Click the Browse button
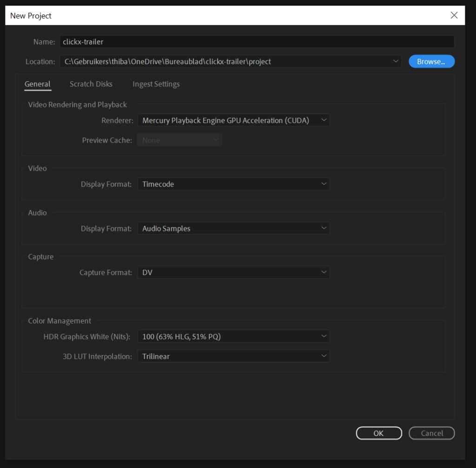This screenshot has height=468, width=476. pyautogui.click(x=431, y=61)
